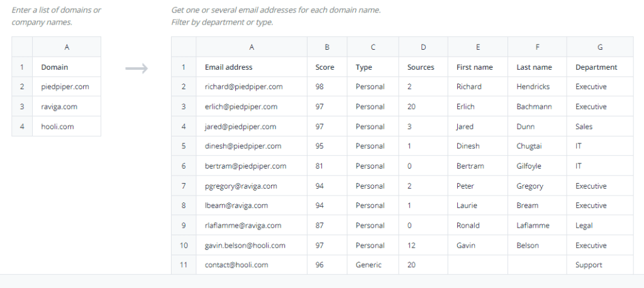Select dinesh@piedpiper.com email cell
Viewport: 644px width, 288px height.
[x=252, y=146]
